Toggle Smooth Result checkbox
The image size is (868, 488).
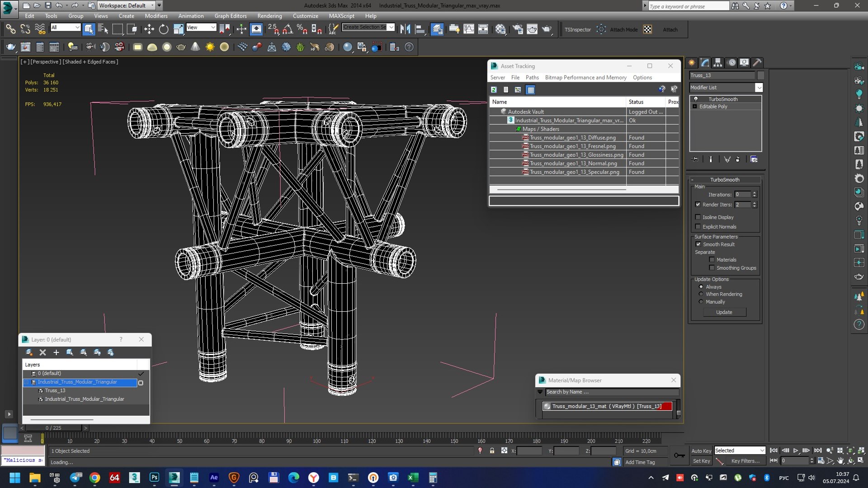698,244
